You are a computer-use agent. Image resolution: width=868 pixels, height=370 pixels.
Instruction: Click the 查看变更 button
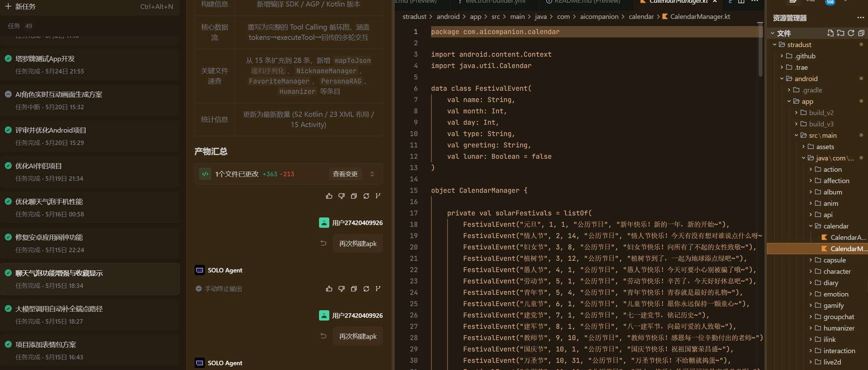pyautogui.click(x=345, y=174)
